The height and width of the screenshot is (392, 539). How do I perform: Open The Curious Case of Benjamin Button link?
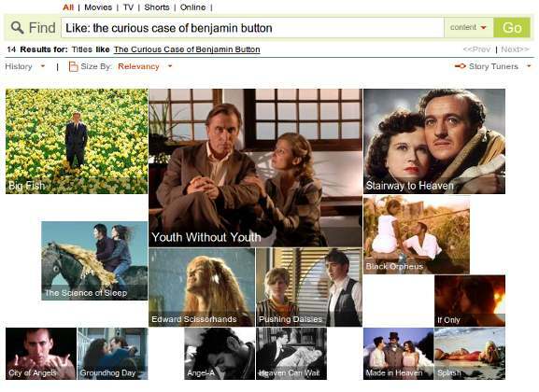(x=187, y=49)
